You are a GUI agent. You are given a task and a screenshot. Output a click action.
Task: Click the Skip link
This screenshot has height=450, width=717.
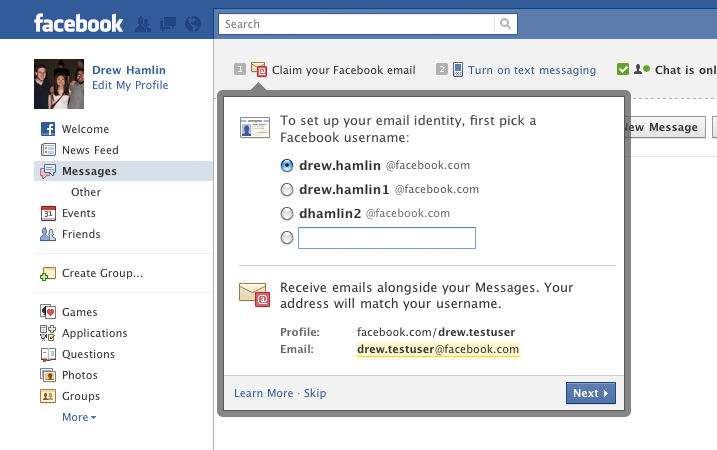coord(315,393)
